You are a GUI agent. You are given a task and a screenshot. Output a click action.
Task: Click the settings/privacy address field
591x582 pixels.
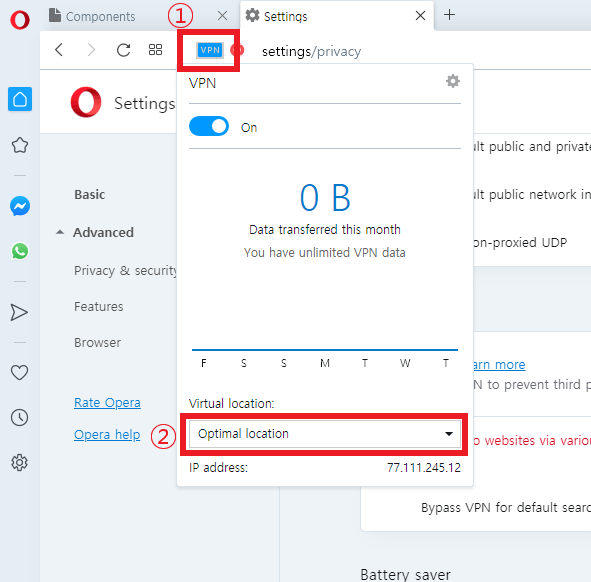pyautogui.click(x=311, y=51)
